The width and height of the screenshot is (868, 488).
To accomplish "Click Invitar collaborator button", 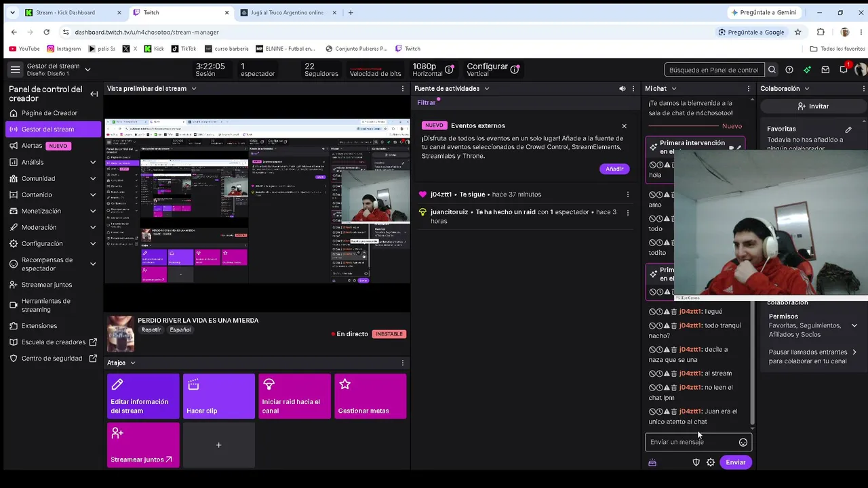I will coord(813,106).
